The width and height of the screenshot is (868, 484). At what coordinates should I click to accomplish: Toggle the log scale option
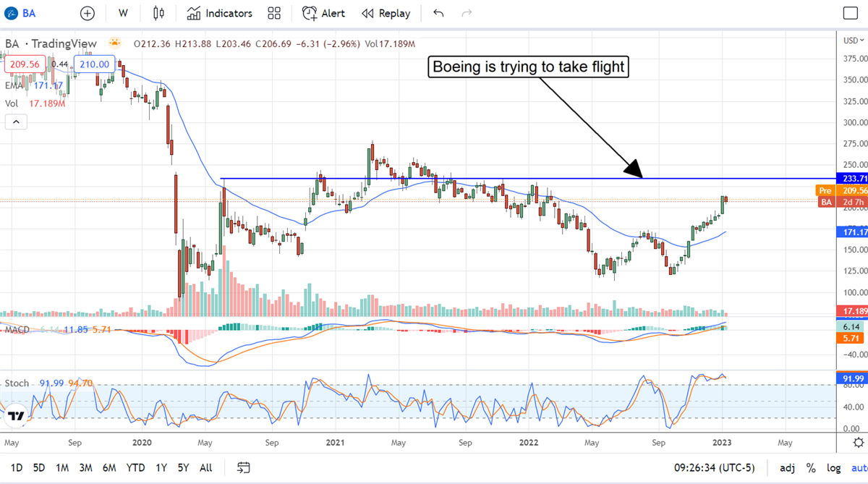[833, 467]
